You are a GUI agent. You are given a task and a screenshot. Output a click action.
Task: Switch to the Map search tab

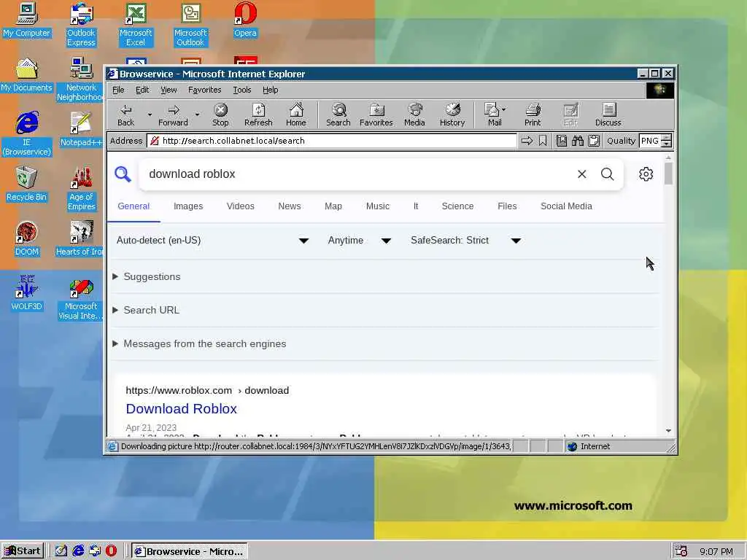point(333,206)
